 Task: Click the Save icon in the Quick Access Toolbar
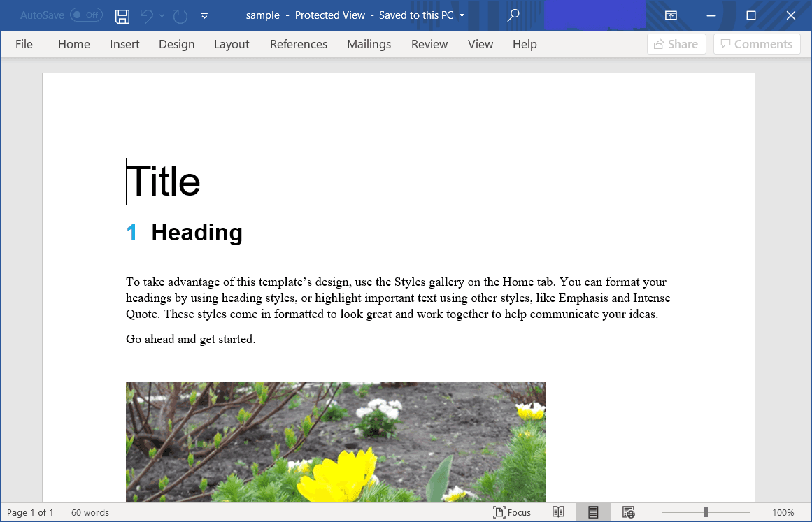pyautogui.click(x=122, y=15)
